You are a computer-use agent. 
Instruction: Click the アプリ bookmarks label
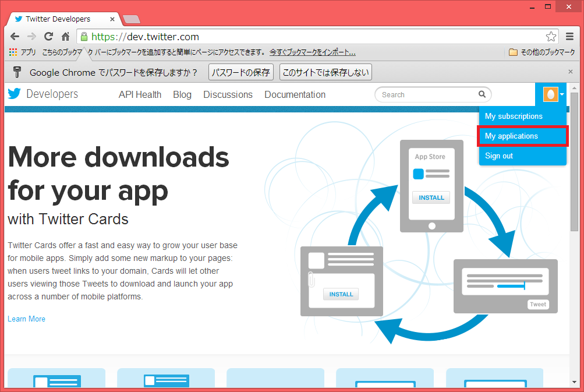point(29,52)
